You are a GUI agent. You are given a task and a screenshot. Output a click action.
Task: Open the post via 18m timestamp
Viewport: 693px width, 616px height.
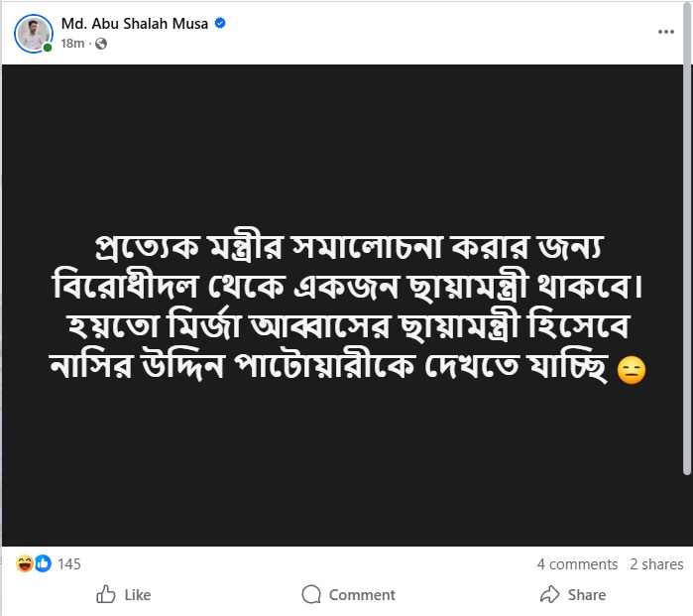[x=72, y=44]
